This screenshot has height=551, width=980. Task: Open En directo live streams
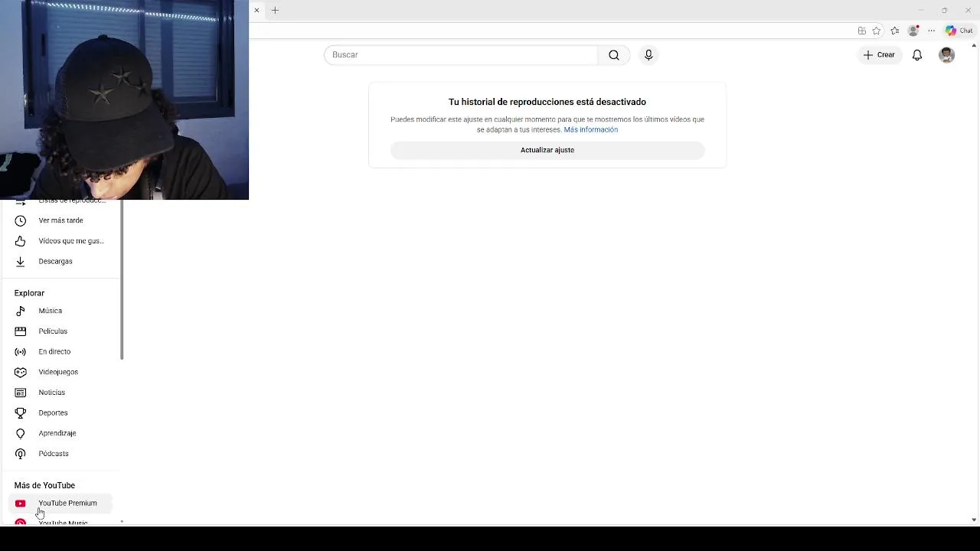(60, 351)
